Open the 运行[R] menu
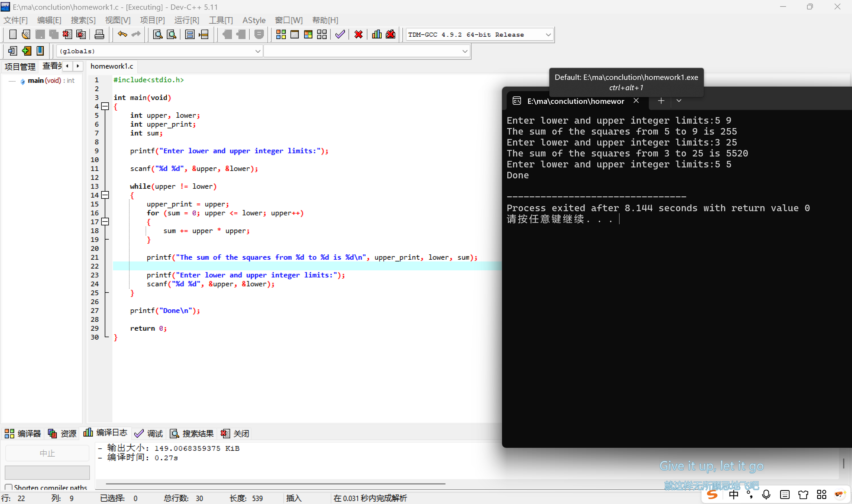The image size is (852, 504). click(186, 20)
